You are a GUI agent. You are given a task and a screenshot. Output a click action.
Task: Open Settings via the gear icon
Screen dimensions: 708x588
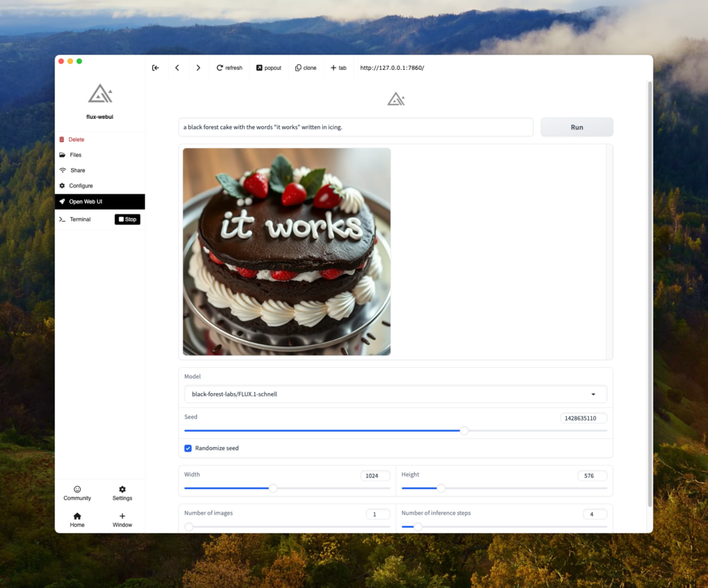(122, 489)
